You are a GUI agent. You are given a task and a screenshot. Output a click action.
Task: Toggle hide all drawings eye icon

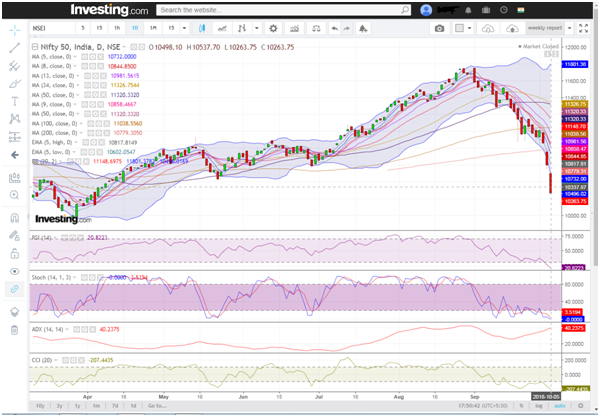click(15, 271)
